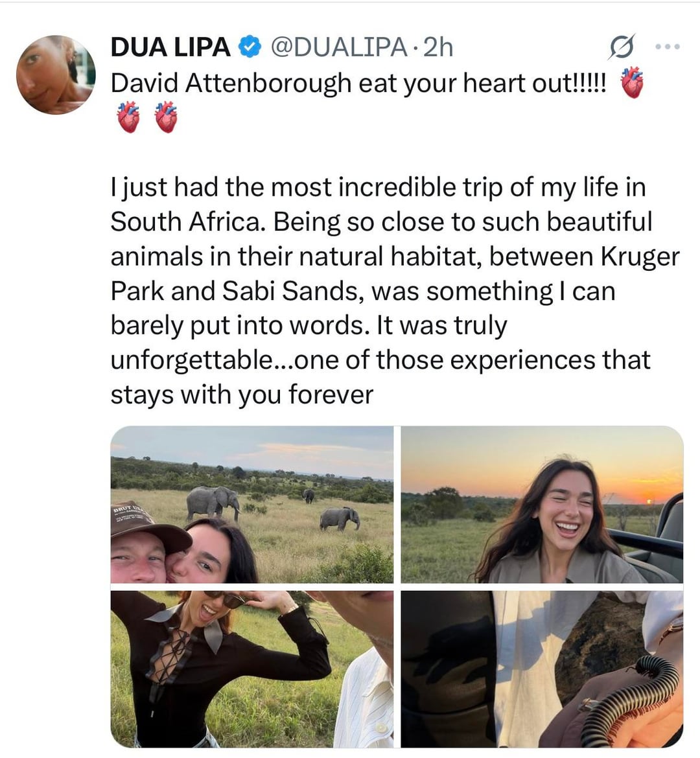Click the line "stays with you forever"

click(x=242, y=395)
